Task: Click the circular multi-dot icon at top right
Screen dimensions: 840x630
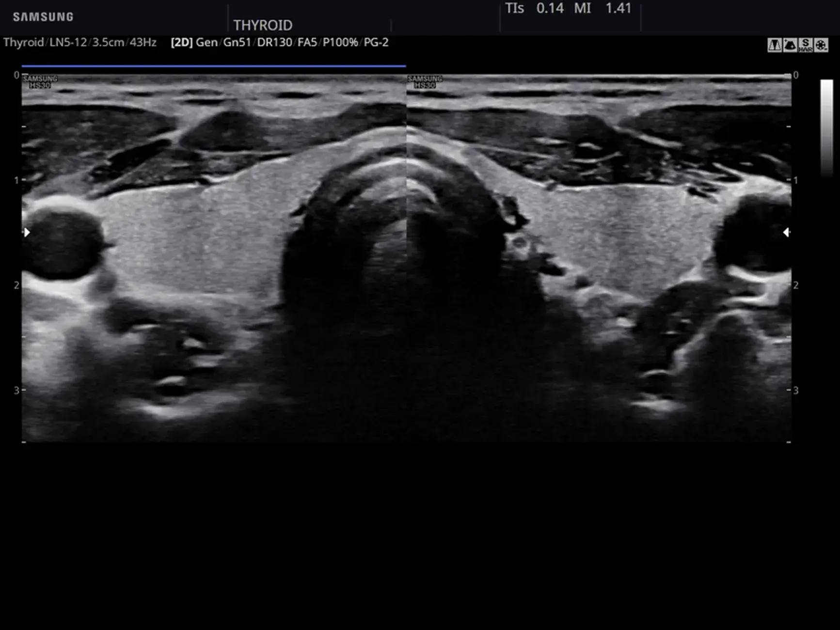Action: (x=821, y=45)
